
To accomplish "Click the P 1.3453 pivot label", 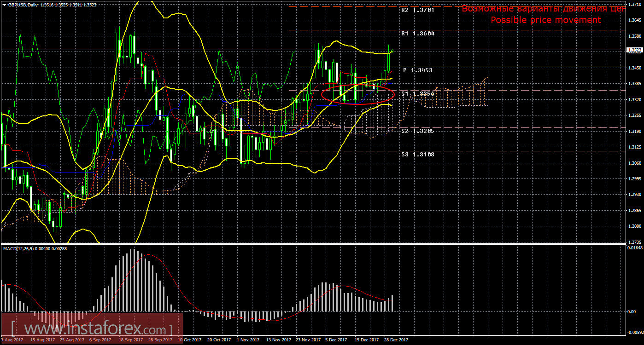I will tap(417, 70).
